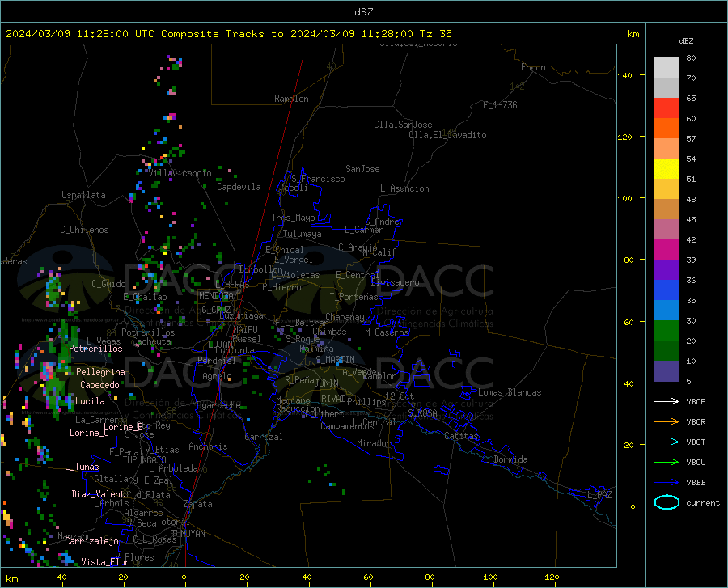Select the light gray 70-80 dBZ swatch

pyautogui.click(x=667, y=68)
